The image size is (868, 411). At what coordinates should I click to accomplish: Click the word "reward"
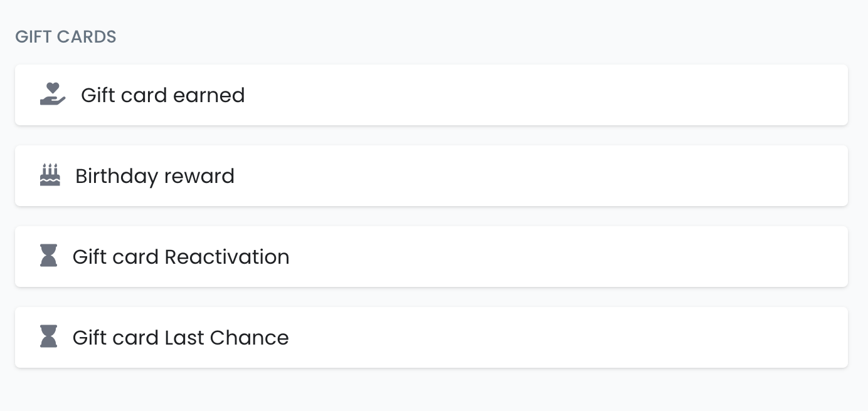click(x=199, y=176)
